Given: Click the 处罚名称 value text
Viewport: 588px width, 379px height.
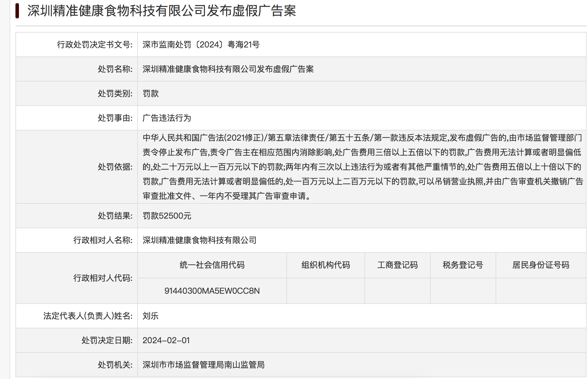Looking at the screenshot, I should 228,69.
